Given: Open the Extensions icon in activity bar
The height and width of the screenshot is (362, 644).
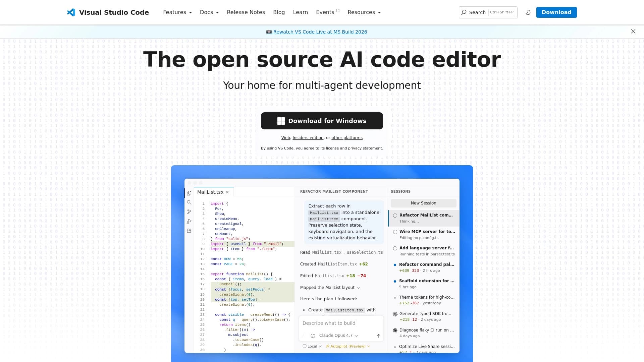Looking at the screenshot, I should point(189,231).
